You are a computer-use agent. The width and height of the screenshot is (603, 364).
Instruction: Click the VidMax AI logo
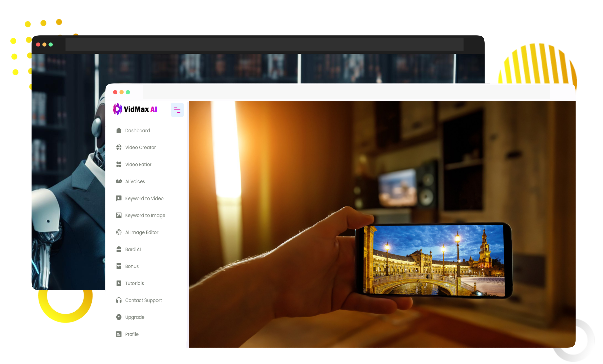pyautogui.click(x=135, y=109)
